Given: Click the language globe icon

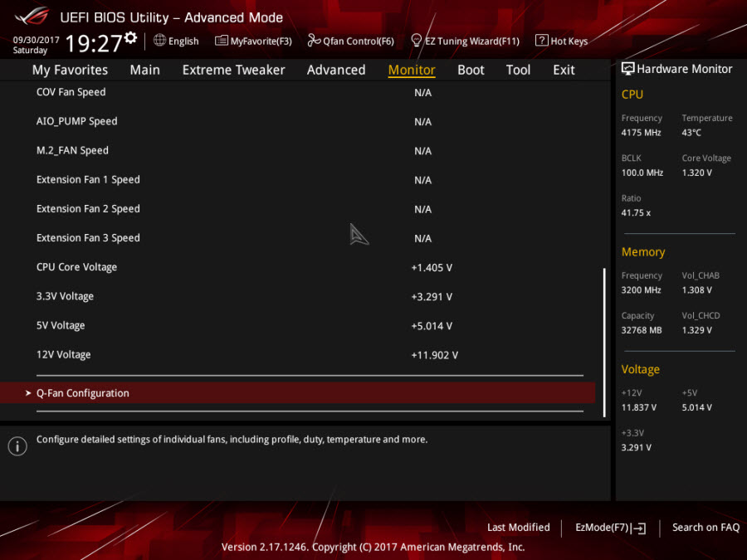Looking at the screenshot, I should [159, 41].
